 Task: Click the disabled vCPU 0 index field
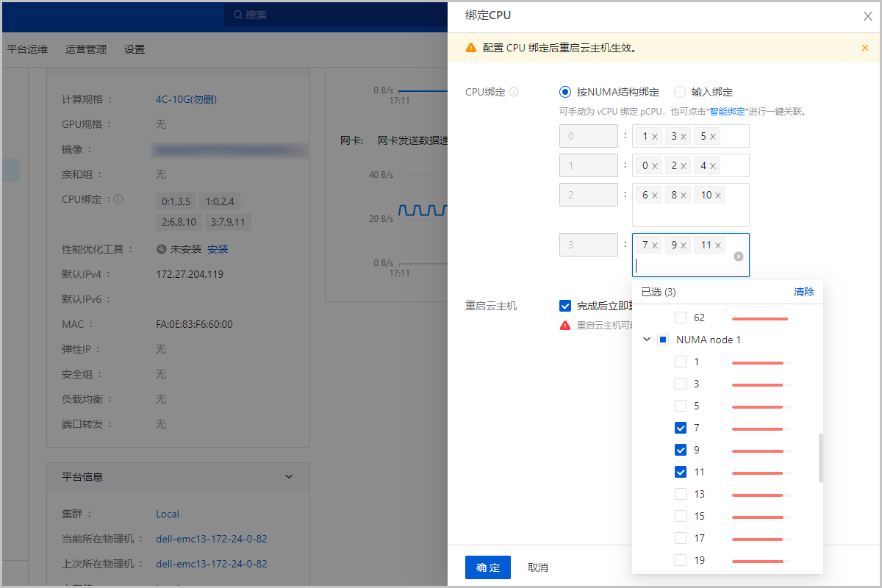[589, 136]
